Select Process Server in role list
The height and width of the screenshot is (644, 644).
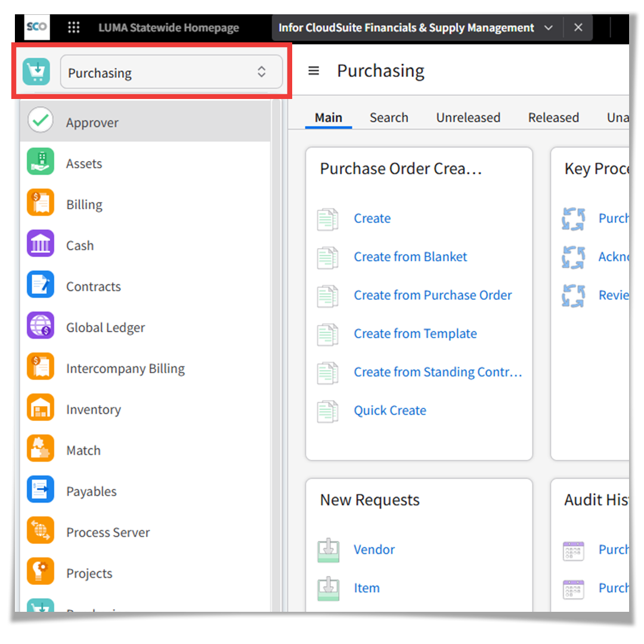[x=145, y=532]
